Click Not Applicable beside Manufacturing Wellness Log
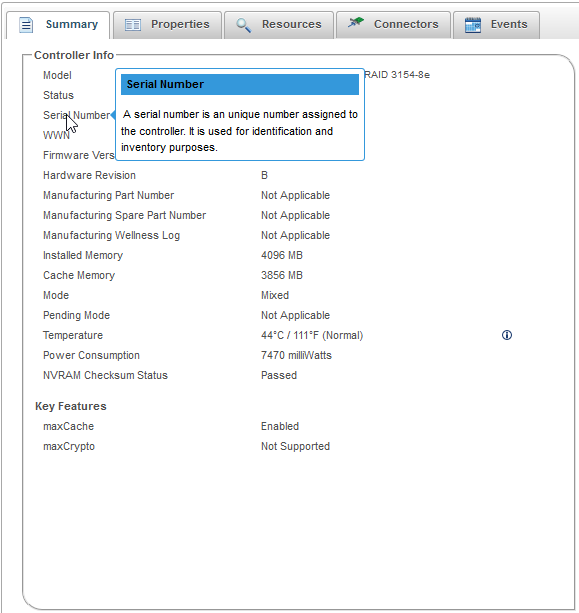Image resolution: width=579 pixels, height=613 pixels. (x=295, y=235)
